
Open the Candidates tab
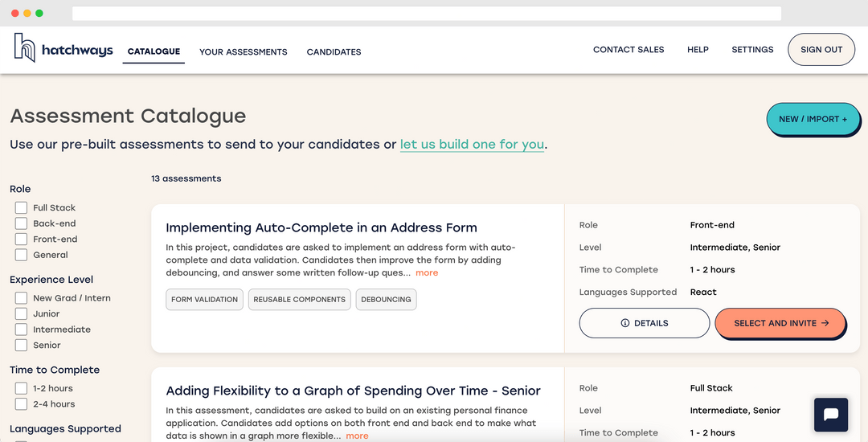(334, 52)
